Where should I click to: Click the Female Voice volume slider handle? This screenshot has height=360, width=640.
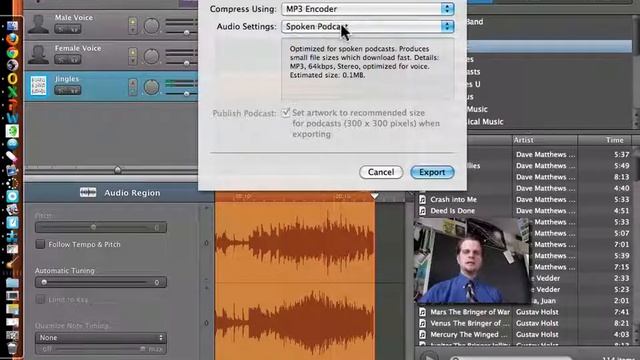click(x=187, y=63)
